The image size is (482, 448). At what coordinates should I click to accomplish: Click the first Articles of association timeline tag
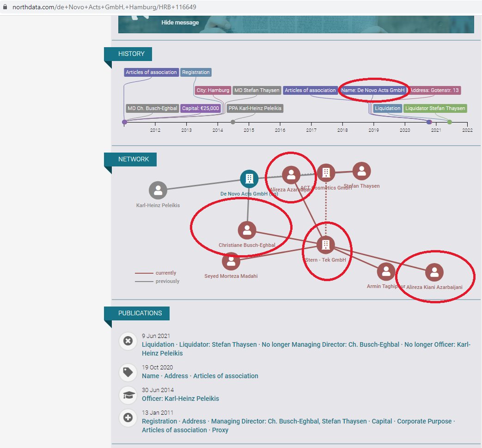click(x=151, y=72)
